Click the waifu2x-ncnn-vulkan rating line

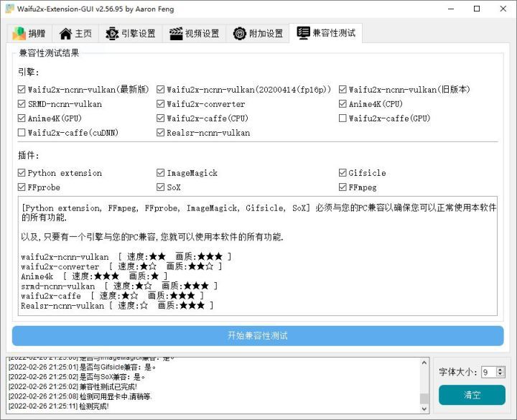tap(126, 256)
